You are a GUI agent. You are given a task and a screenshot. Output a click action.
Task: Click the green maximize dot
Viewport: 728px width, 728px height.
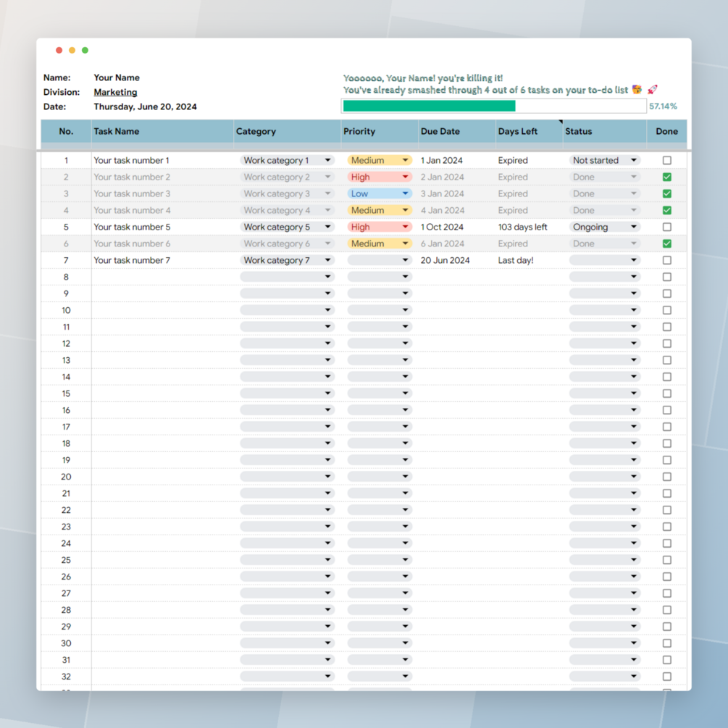(85, 50)
